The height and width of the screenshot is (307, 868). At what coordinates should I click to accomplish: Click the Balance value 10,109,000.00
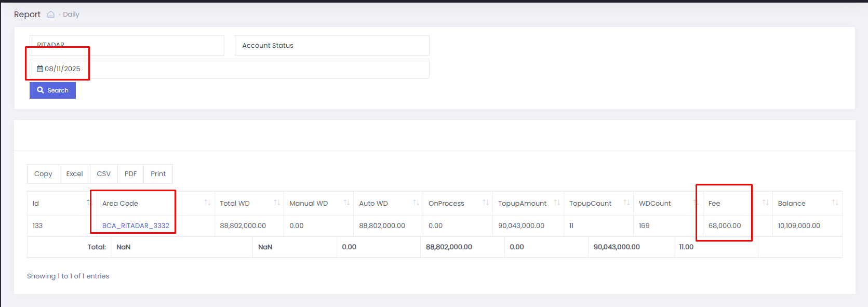(799, 226)
